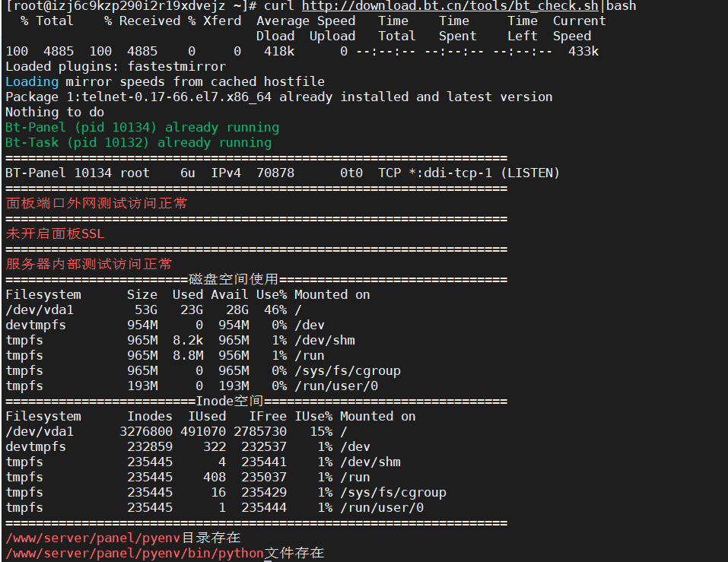Click the red 未开启面板SSL status line
This screenshot has height=562, width=728.
pyautogui.click(x=56, y=233)
